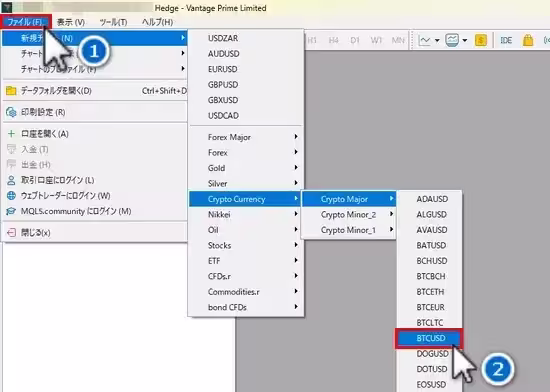550x392 pixels.
Task: Expand the Commodities.r submenu
Action: (x=246, y=291)
